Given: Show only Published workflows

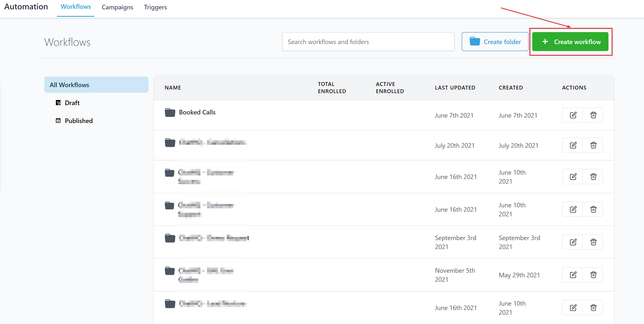Looking at the screenshot, I should (x=78, y=121).
